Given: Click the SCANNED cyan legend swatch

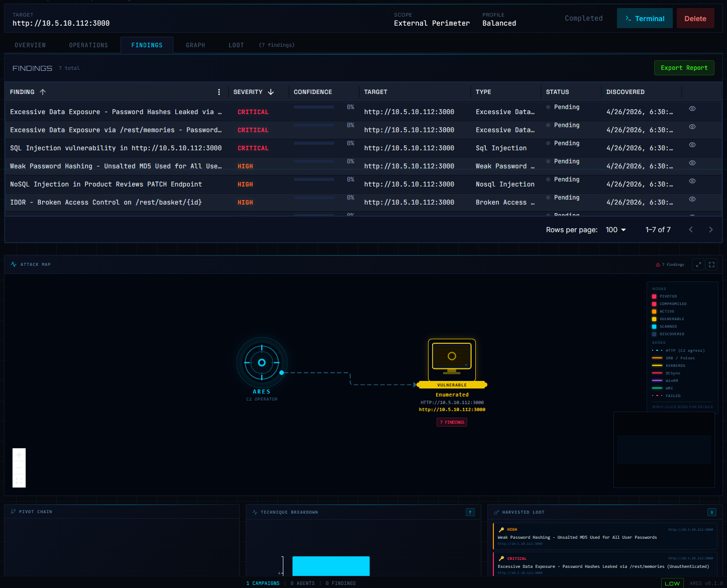Looking at the screenshot, I should tap(654, 327).
